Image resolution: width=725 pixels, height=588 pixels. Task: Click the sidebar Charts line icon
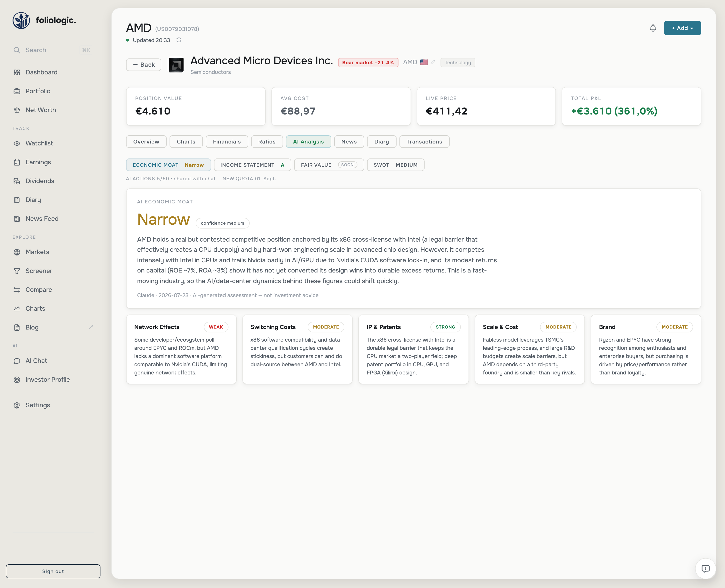coord(17,308)
